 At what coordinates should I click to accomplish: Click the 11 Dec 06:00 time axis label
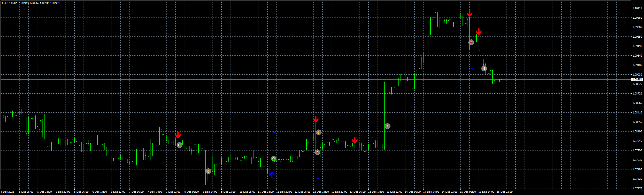tap(247, 192)
